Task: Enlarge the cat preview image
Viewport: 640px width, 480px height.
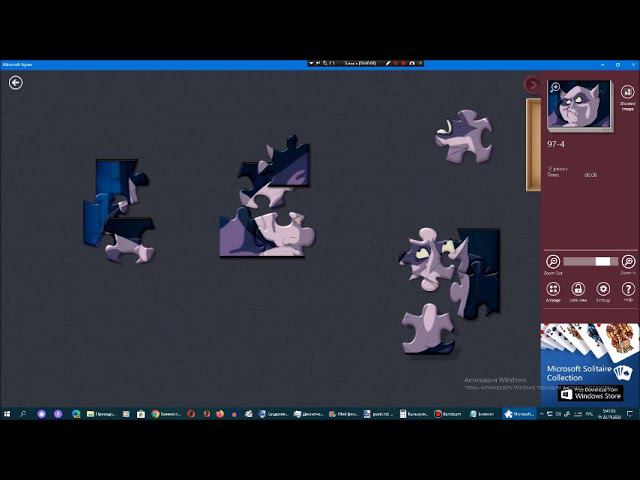Action: tap(580, 105)
